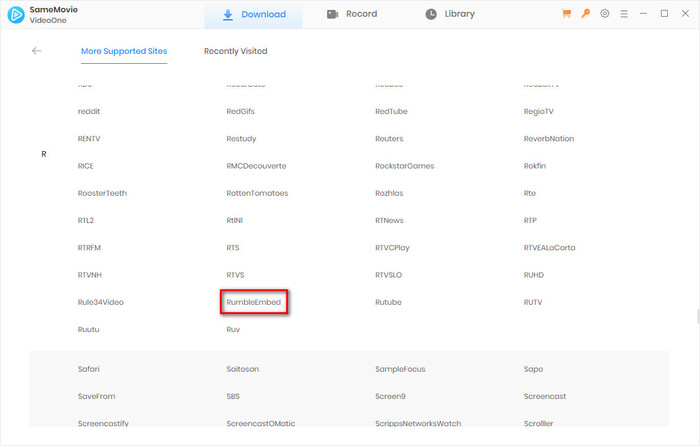This screenshot has height=446, width=700.
Task: Open the settings gear icon
Action: 604,14
